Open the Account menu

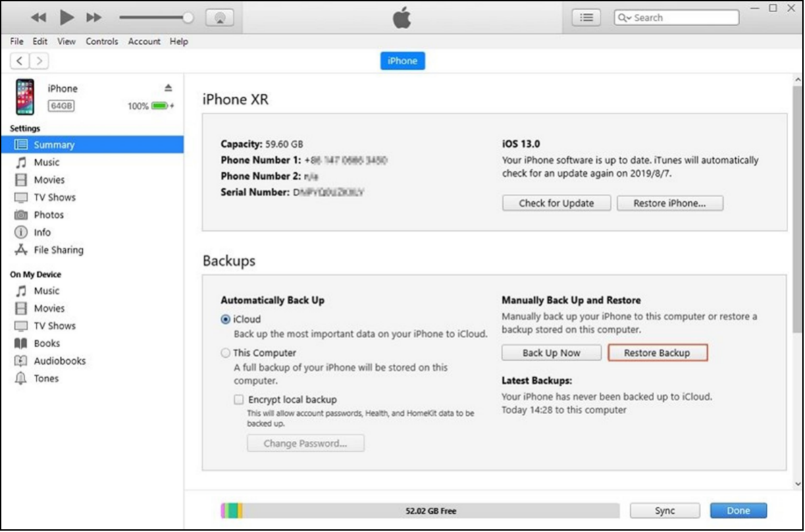tap(145, 41)
